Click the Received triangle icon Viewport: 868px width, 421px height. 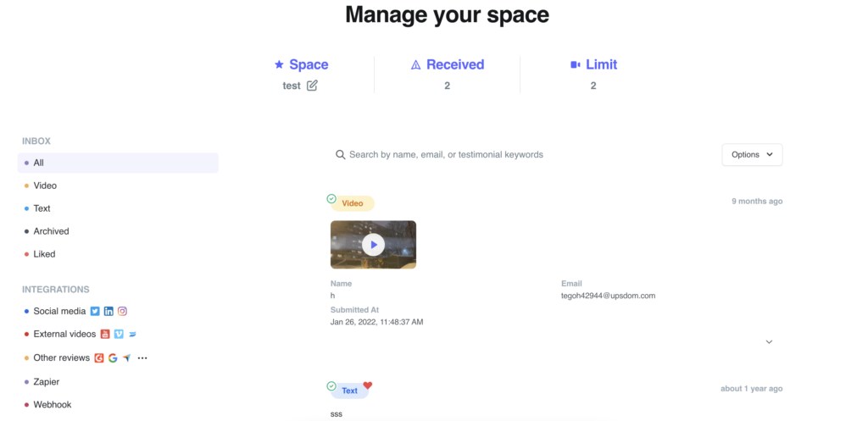(415, 64)
